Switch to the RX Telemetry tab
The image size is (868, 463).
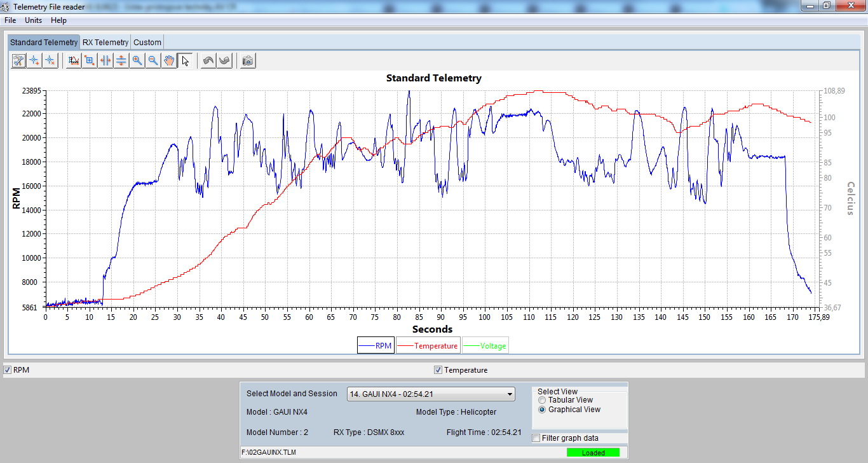point(105,43)
